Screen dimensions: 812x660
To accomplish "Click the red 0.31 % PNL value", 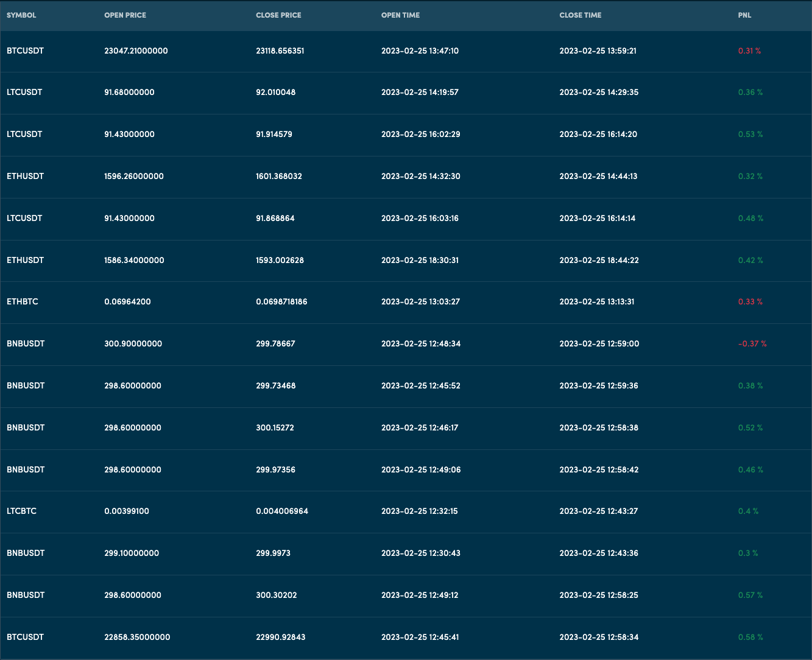I will coord(749,51).
